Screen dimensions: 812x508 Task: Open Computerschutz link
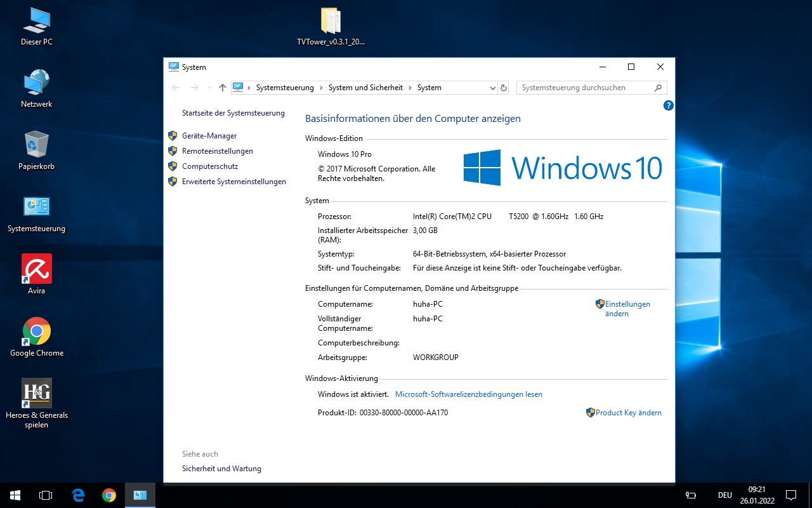[x=209, y=166]
